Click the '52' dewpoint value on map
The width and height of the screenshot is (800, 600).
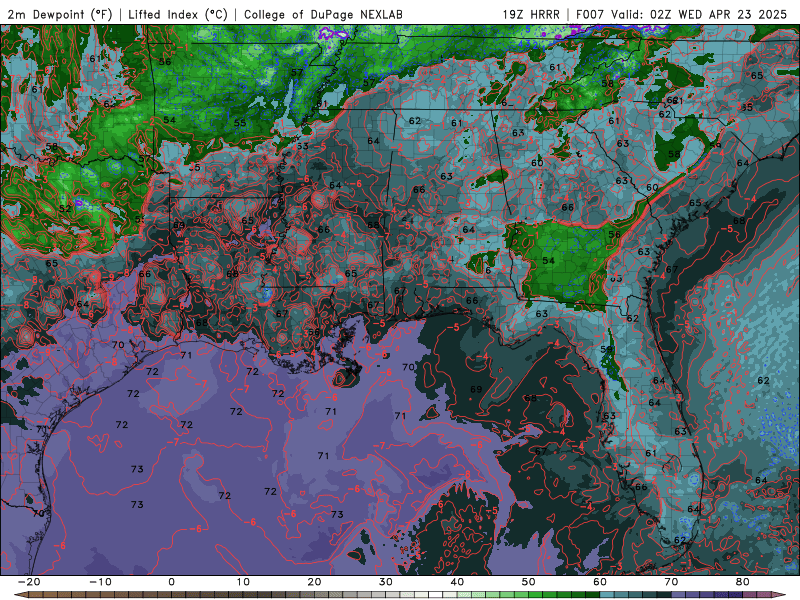coord(65,209)
